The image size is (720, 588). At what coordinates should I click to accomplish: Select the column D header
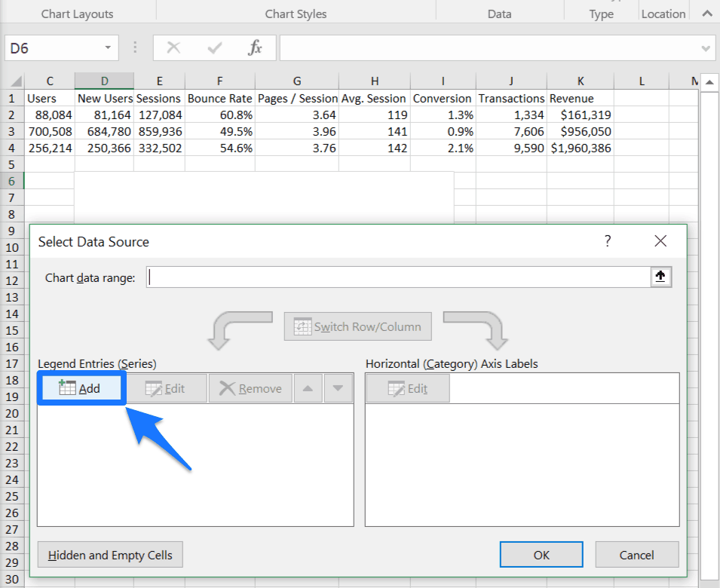coord(104,81)
